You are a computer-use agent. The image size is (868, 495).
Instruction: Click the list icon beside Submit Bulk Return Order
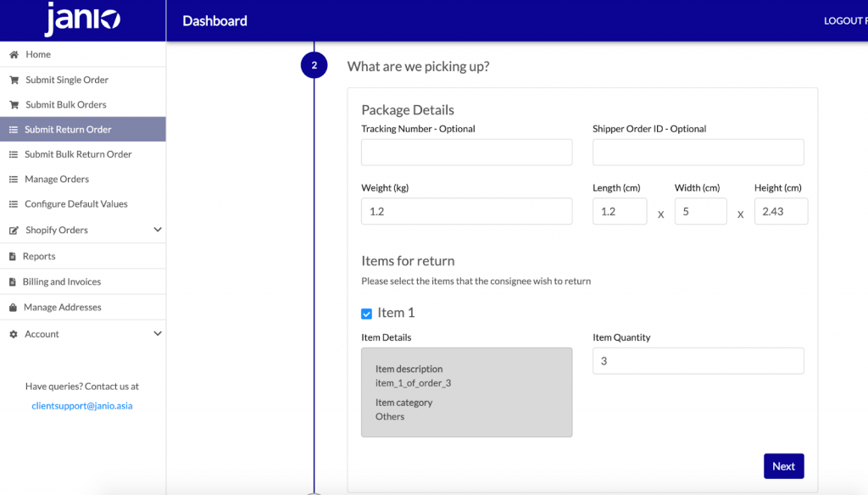pyautogui.click(x=14, y=154)
